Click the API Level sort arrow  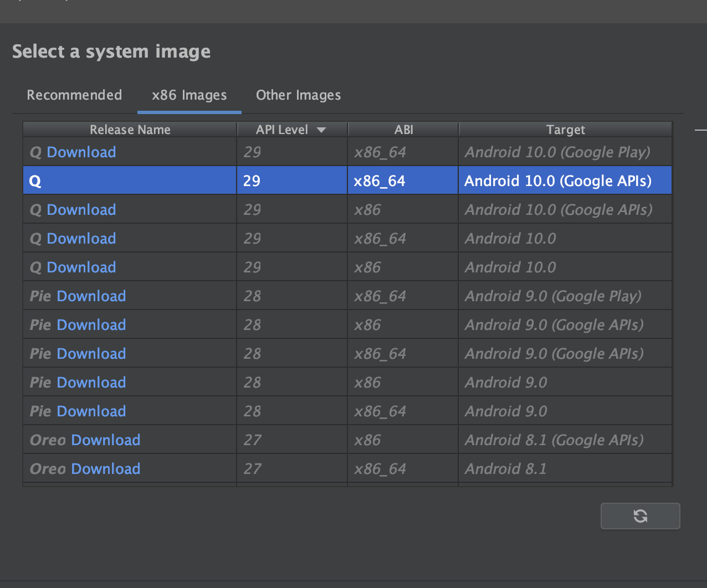point(321,130)
